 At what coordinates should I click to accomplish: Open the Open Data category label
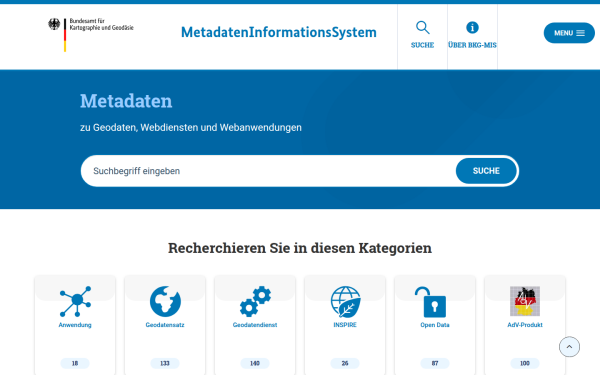coord(435,325)
